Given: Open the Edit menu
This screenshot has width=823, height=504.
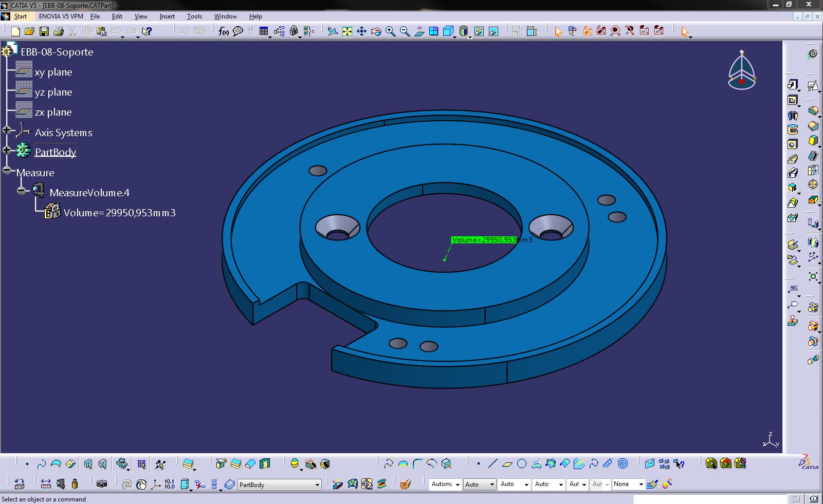Looking at the screenshot, I should pos(117,16).
